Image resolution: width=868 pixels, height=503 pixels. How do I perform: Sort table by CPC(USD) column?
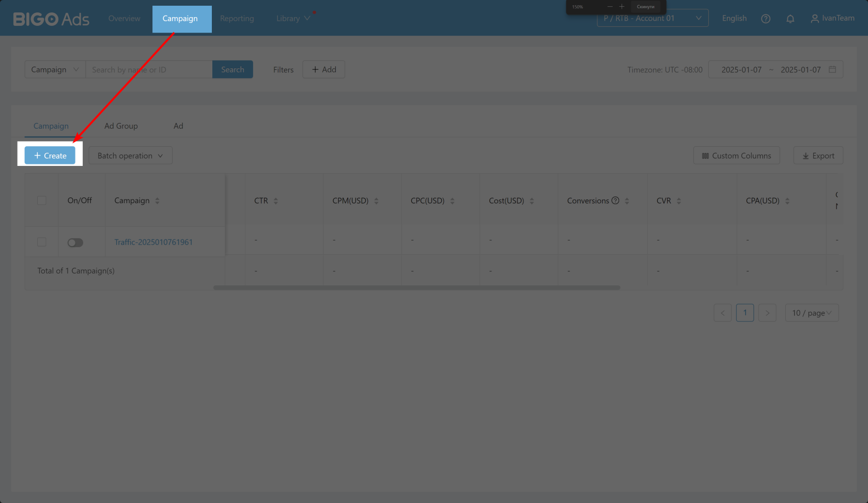tap(452, 201)
